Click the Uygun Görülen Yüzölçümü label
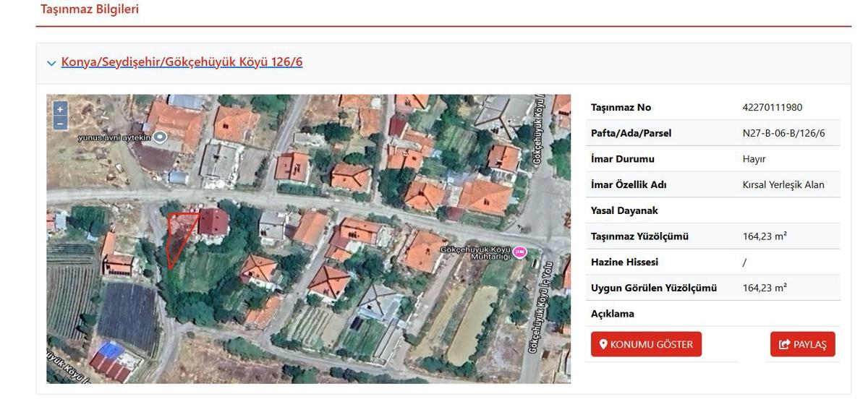This screenshot has height=402, width=868. click(654, 288)
